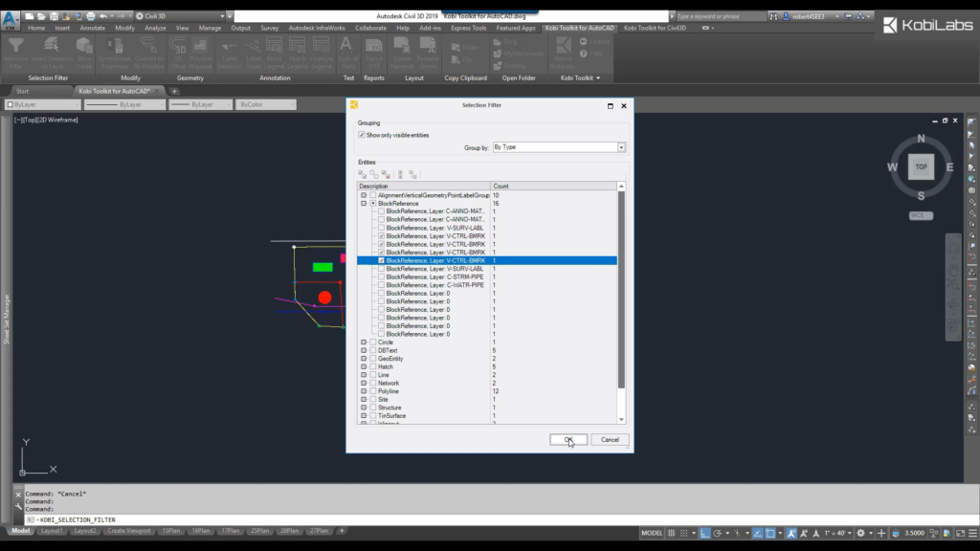Switch to the Layout1 tab
This screenshot has width=980, height=551.
pyautogui.click(x=52, y=531)
